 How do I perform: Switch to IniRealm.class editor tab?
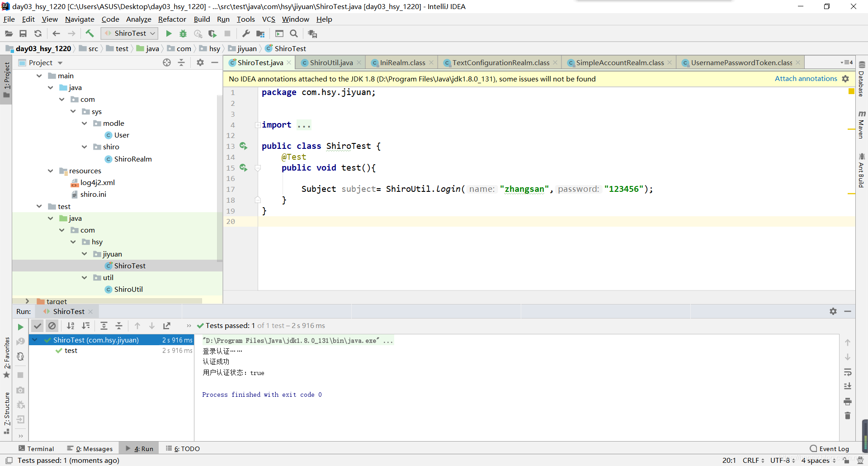[402, 62]
